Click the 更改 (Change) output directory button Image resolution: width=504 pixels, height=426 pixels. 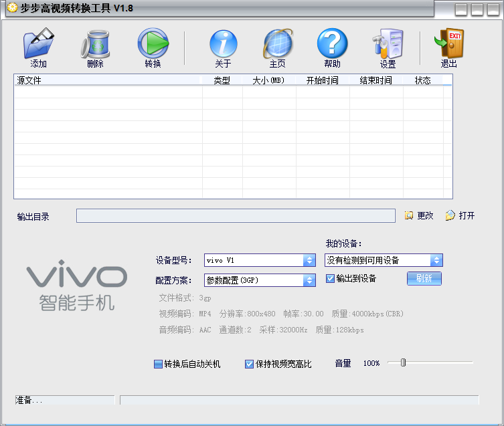point(419,215)
